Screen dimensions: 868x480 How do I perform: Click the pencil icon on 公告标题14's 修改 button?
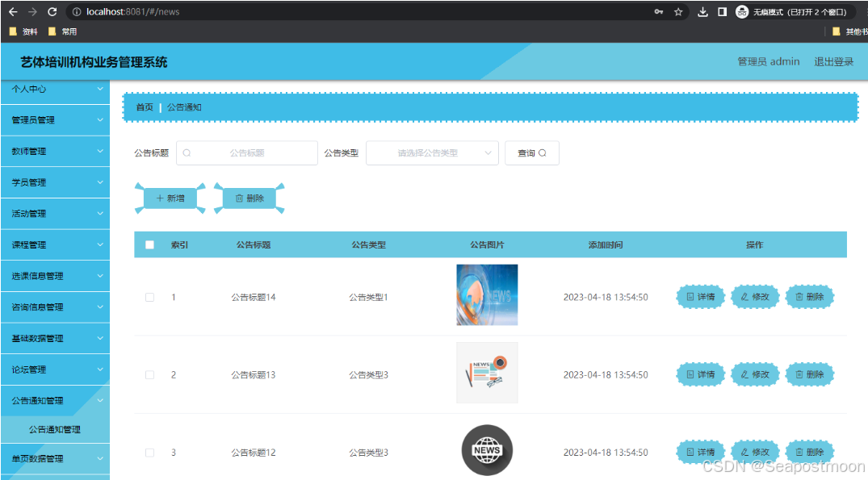coord(743,296)
